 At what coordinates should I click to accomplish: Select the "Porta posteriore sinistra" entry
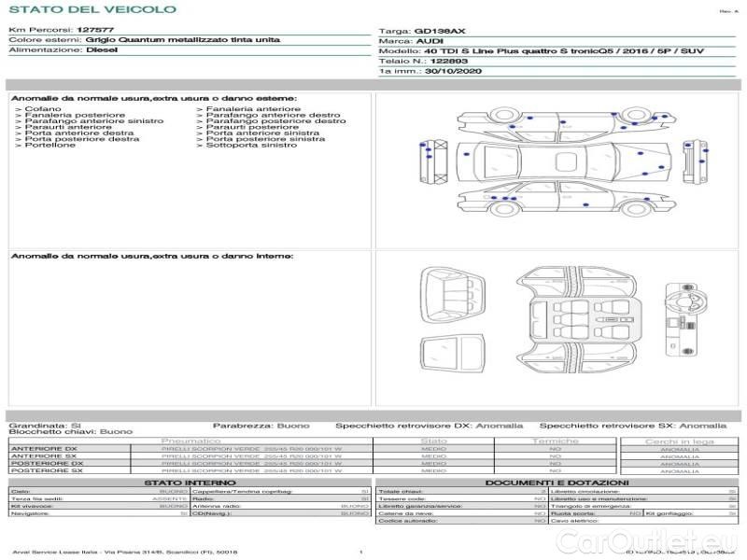point(265,139)
